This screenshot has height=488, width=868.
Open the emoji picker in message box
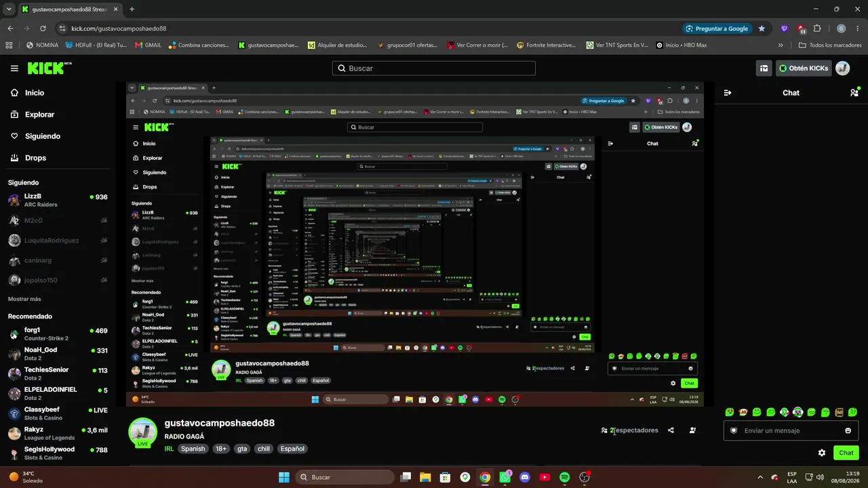click(848, 430)
